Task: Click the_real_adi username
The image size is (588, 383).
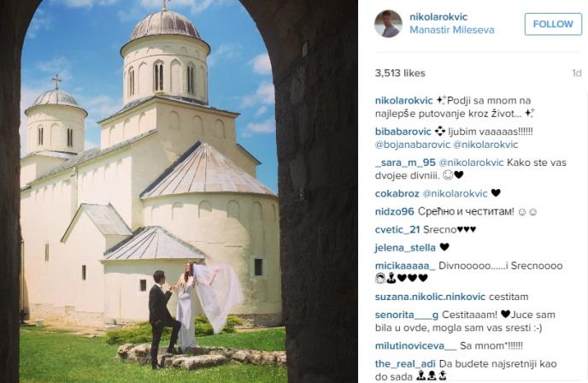Action: point(405,364)
